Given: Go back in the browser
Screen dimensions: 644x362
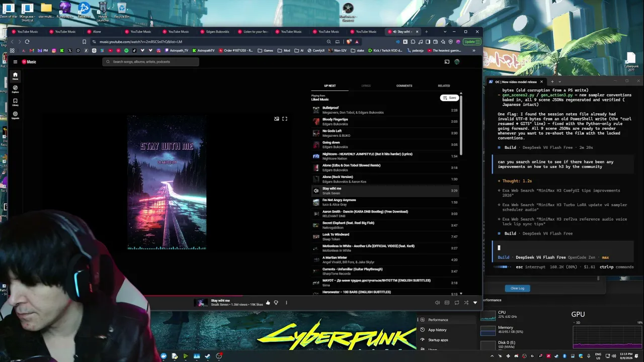Looking at the screenshot, I should (x=14, y=42).
